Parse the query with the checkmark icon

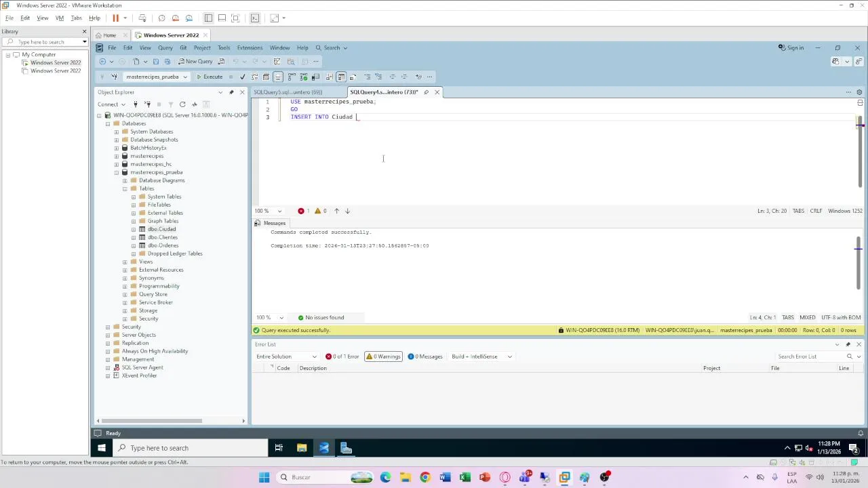[242, 77]
